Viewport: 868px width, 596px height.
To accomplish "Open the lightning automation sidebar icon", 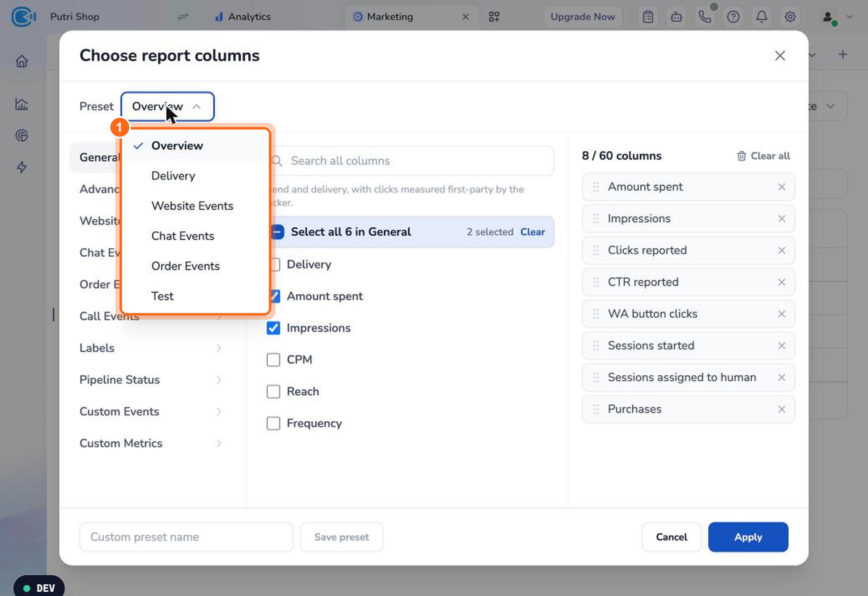I will coord(22,167).
